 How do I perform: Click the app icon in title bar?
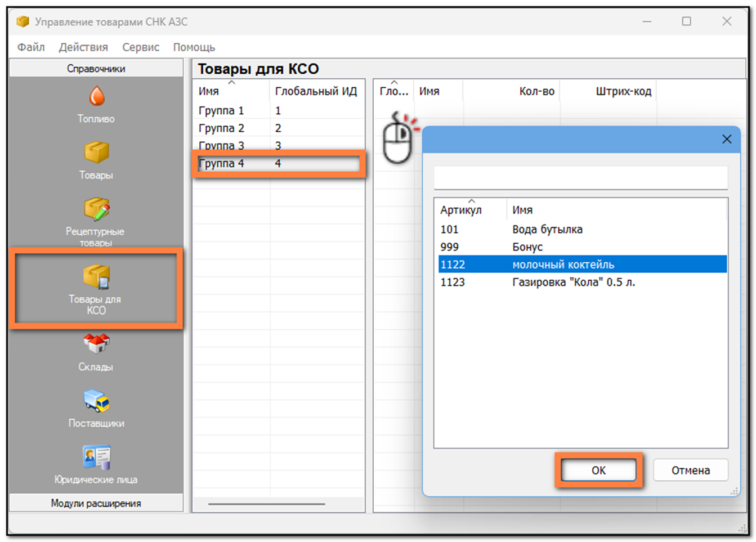pos(23,21)
